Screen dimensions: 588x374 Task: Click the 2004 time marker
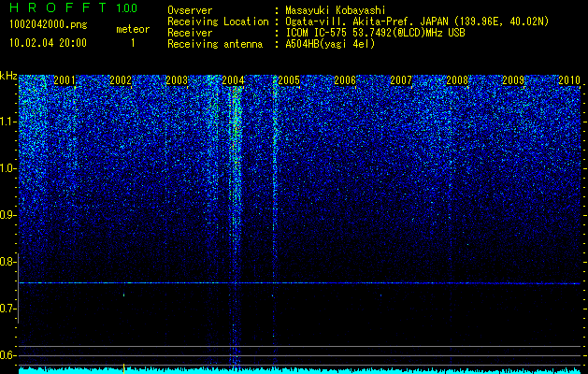(233, 79)
